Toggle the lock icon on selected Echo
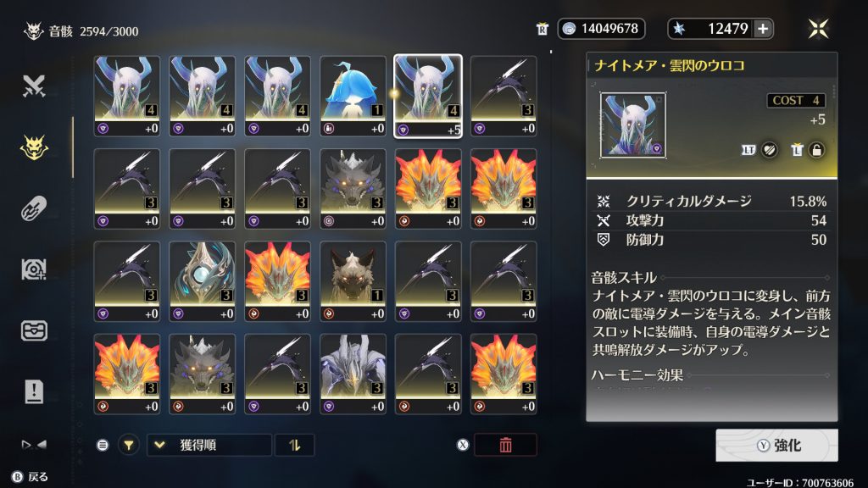 point(816,150)
